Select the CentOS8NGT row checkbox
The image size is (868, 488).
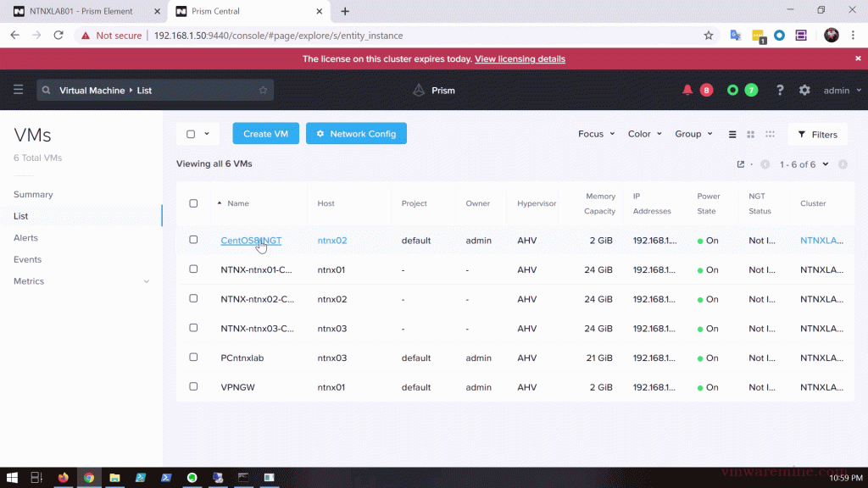pos(193,240)
